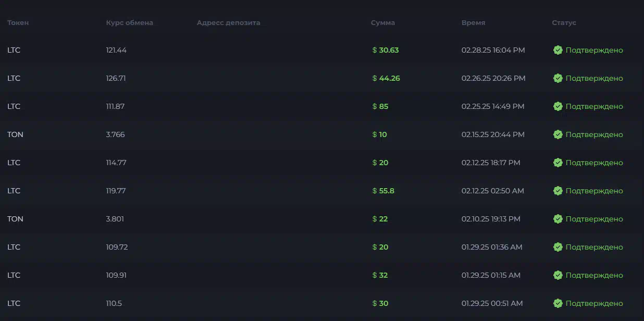Select the amount $ 30.63
Screen dimensions: 644x321
[386, 50]
